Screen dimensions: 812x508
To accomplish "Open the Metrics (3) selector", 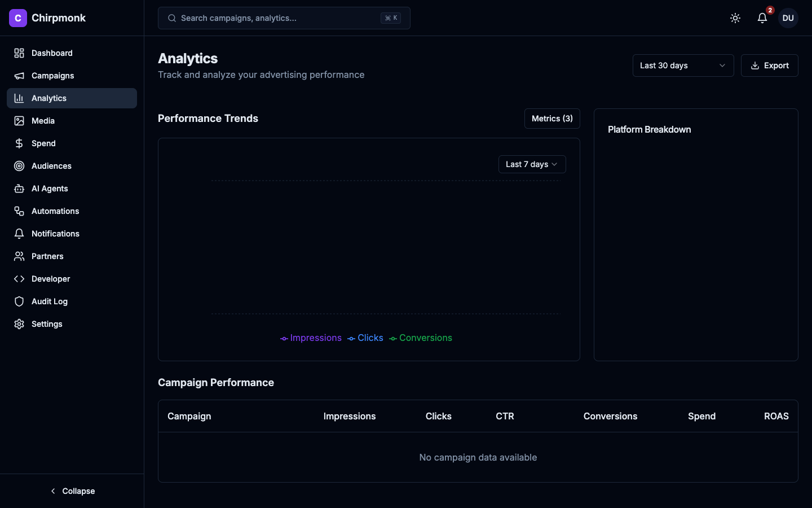I will (x=552, y=119).
